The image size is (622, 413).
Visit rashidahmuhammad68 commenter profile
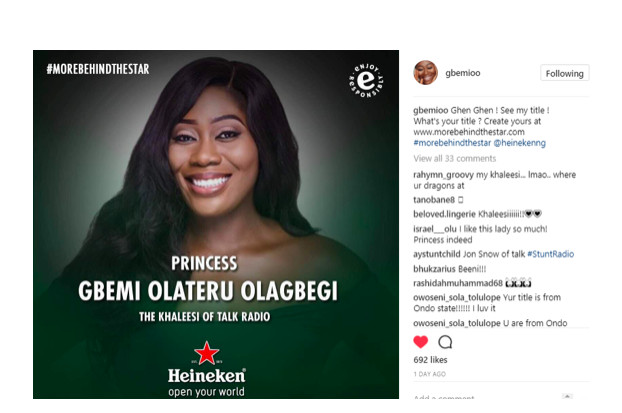[x=458, y=283]
